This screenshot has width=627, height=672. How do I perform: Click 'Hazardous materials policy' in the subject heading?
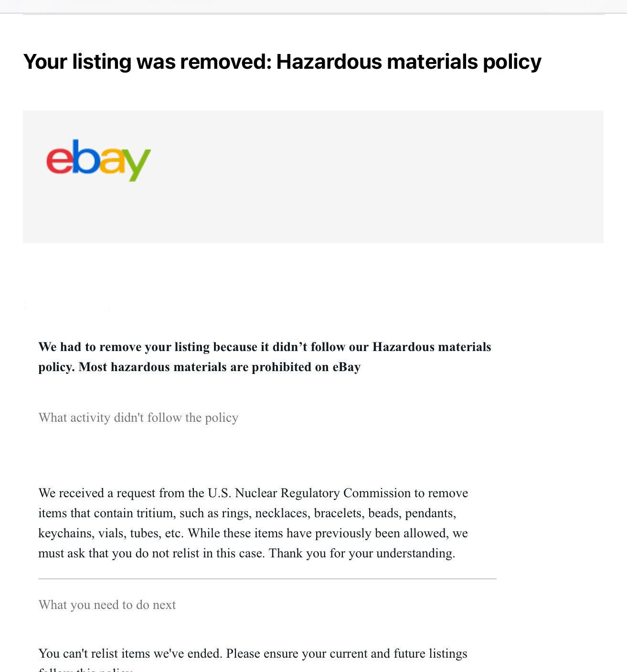409,62
